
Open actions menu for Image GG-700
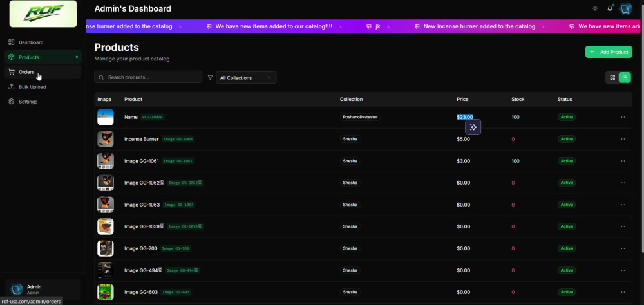[x=623, y=248]
